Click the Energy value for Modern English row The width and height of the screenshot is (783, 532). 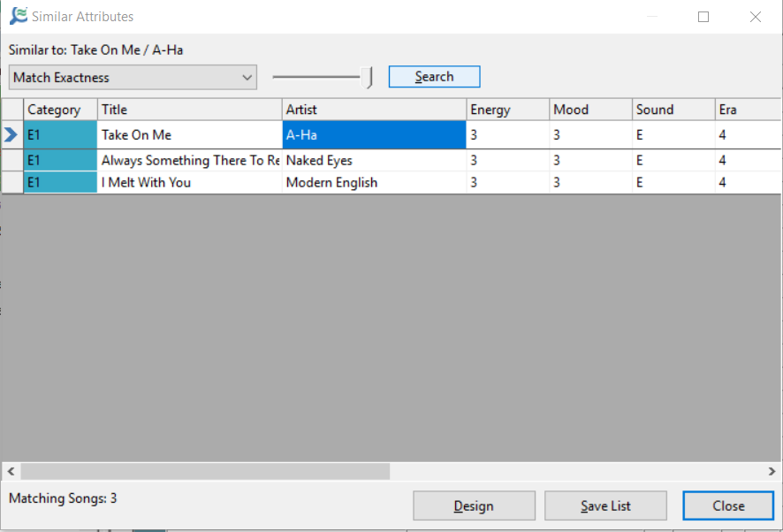click(x=508, y=182)
